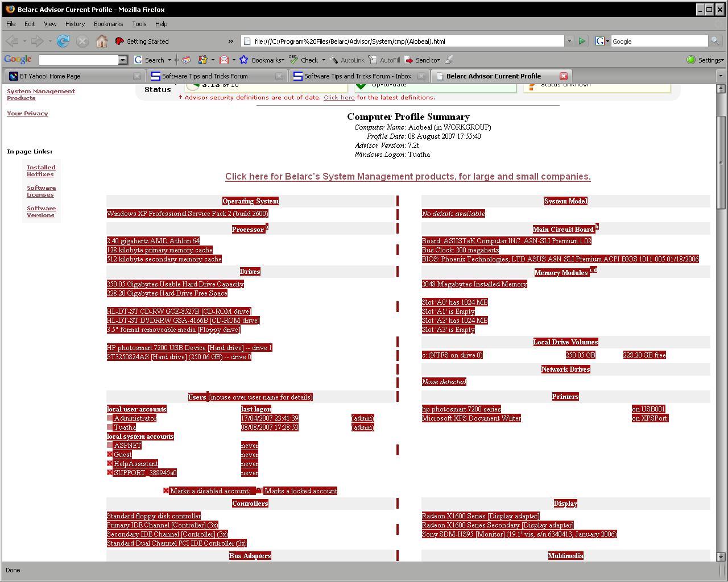This screenshot has width=728, height=582.
Task: Click the Stop loading button
Action: coord(82,41)
